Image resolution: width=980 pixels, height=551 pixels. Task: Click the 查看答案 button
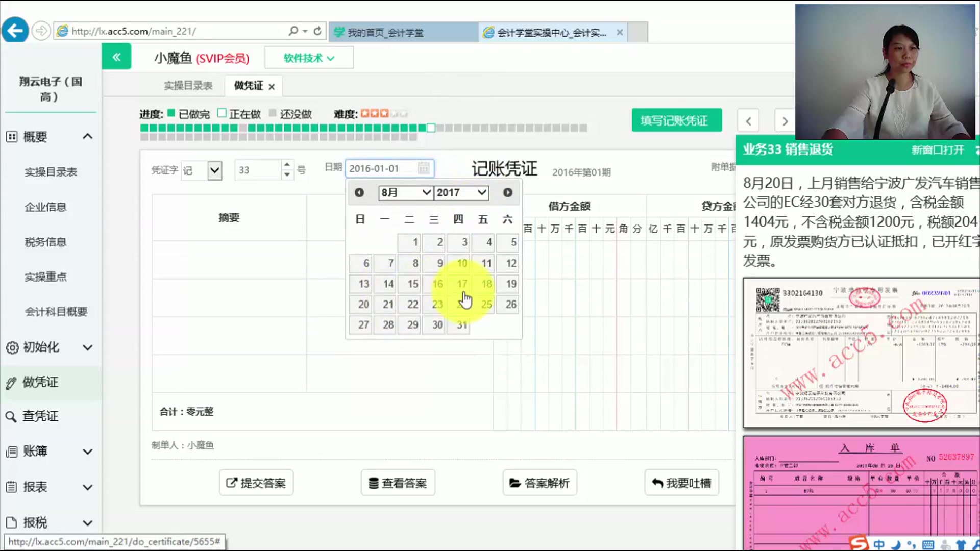click(x=398, y=483)
